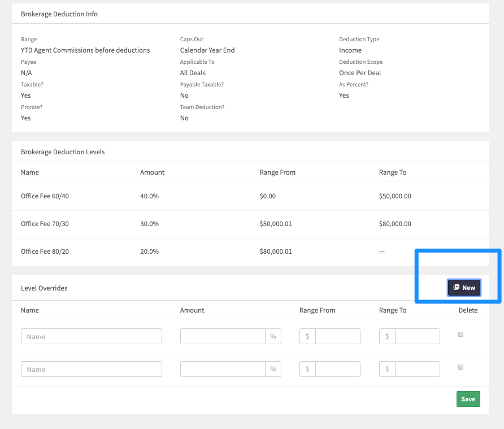Click the first override Amount percent input
The image size is (504, 429).
pyautogui.click(x=223, y=336)
